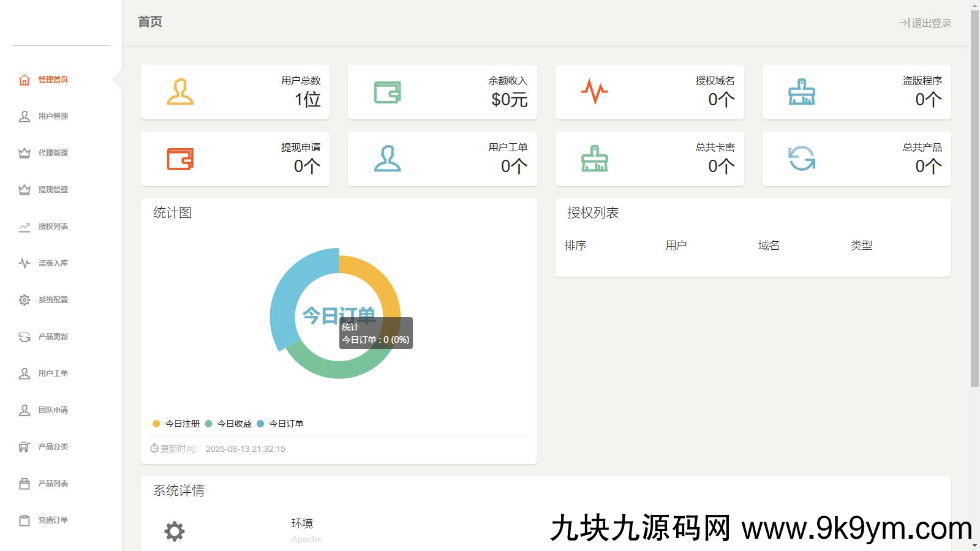Click the gear icon beside 系统配置
Viewport: 980px width, 551px height.
click(24, 300)
